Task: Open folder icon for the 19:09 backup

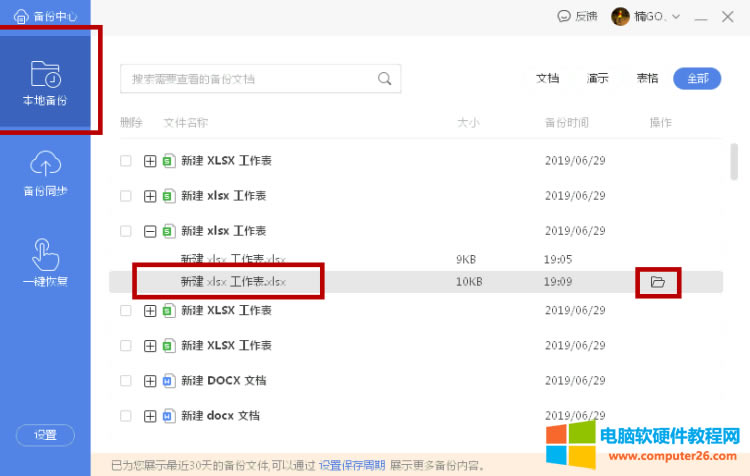Action: point(657,283)
